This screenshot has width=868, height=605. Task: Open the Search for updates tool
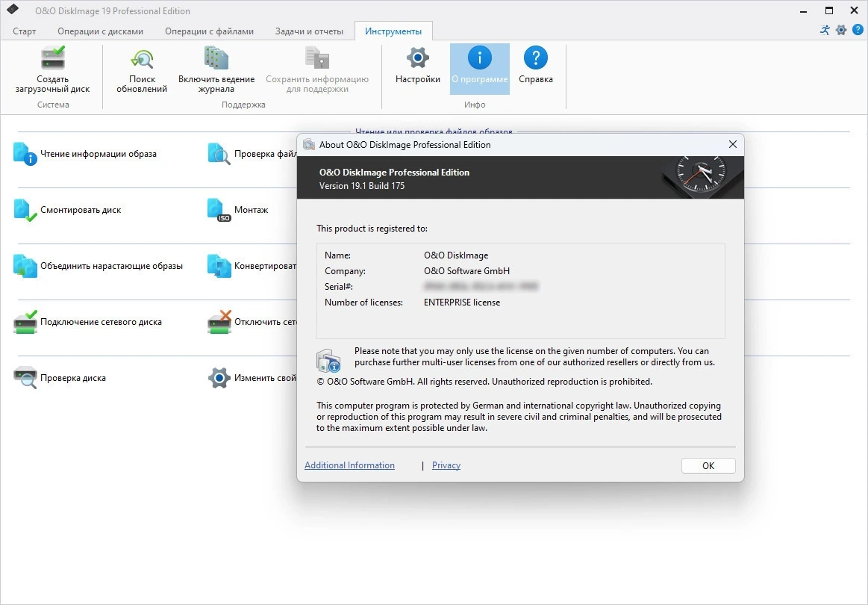pos(142,59)
